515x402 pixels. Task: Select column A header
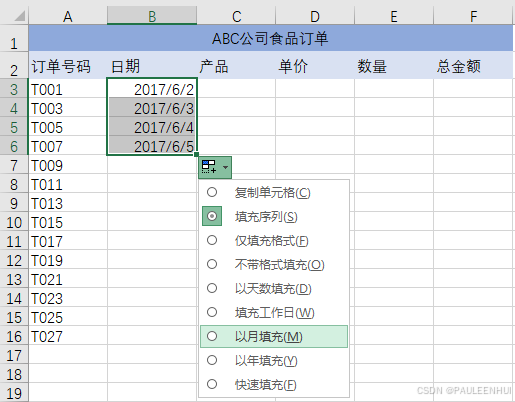pyautogui.click(x=68, y=16)
